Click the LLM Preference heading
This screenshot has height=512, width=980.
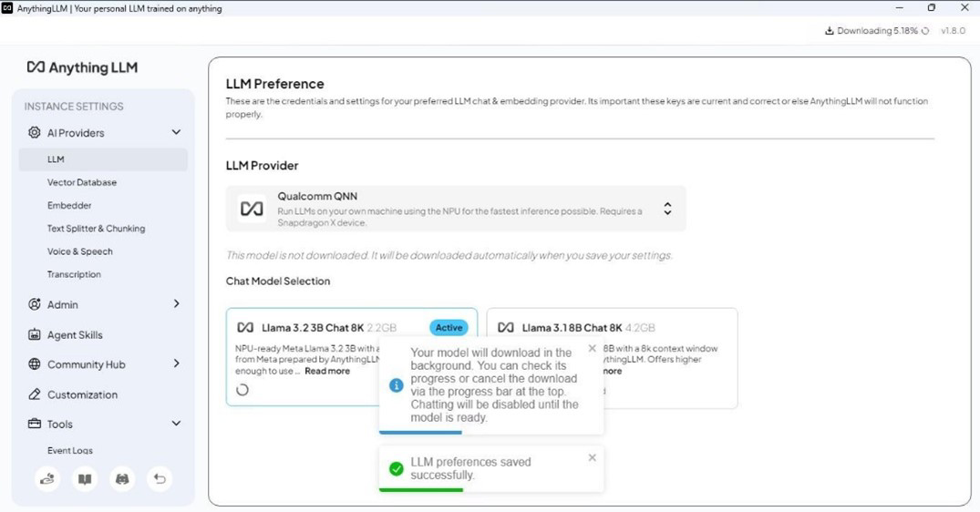point(275,84)
